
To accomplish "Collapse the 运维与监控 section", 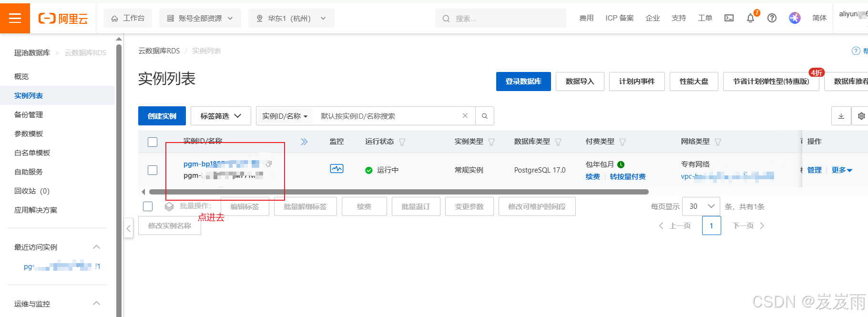I will [97, 303].
